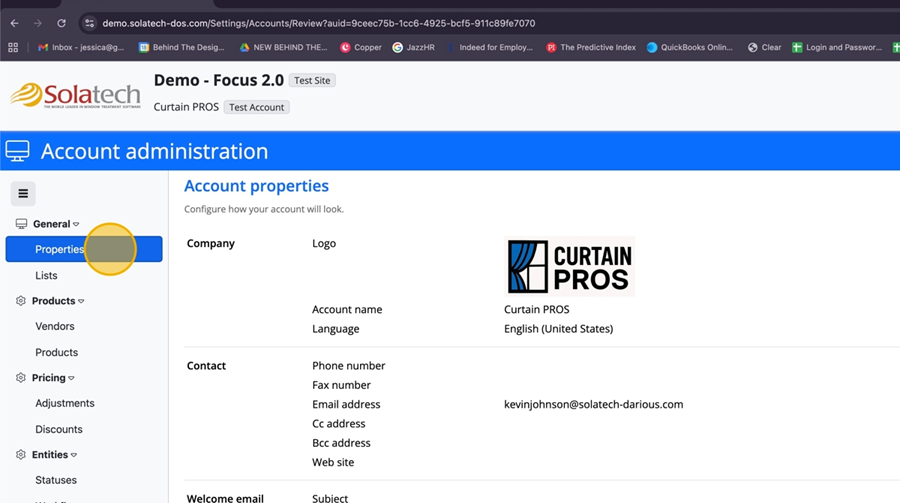Image resolution: width=900 pixels, height=503 pixels.
Task: Open the NEW BEHIND THE bookmark
Action: click(284, 48)
